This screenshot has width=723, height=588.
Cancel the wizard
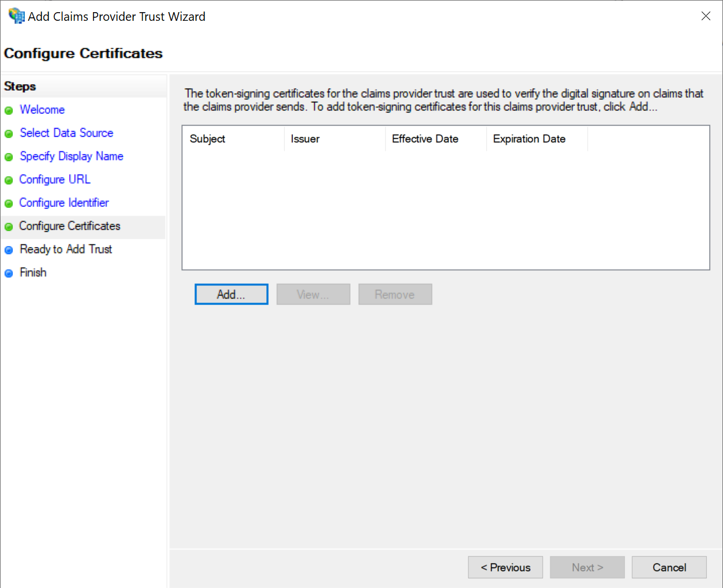669,567
